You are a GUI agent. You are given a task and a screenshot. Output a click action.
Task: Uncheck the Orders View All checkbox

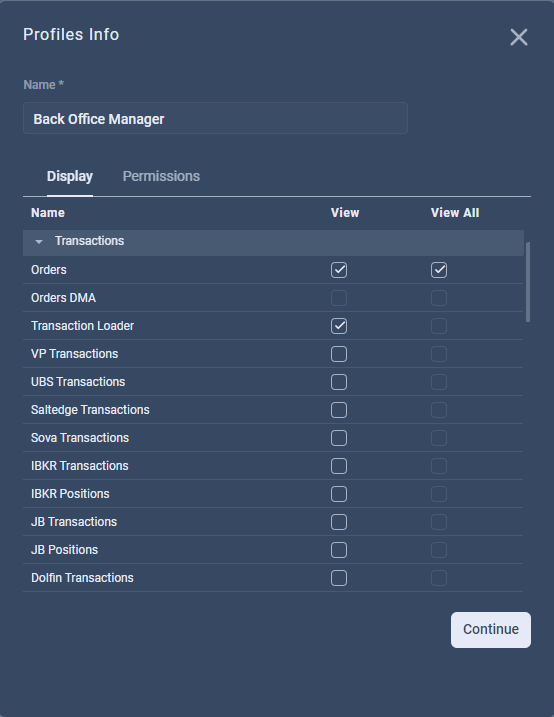tap(439, 270)
